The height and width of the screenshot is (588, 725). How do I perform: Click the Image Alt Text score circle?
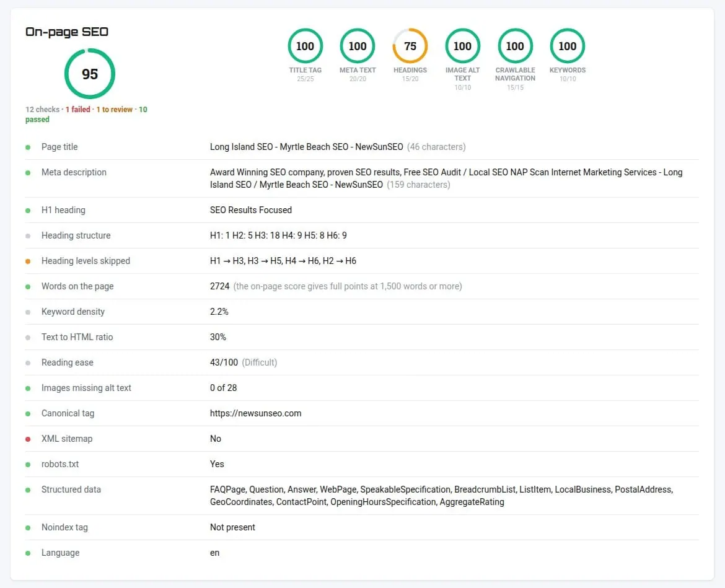pos(462,46)
